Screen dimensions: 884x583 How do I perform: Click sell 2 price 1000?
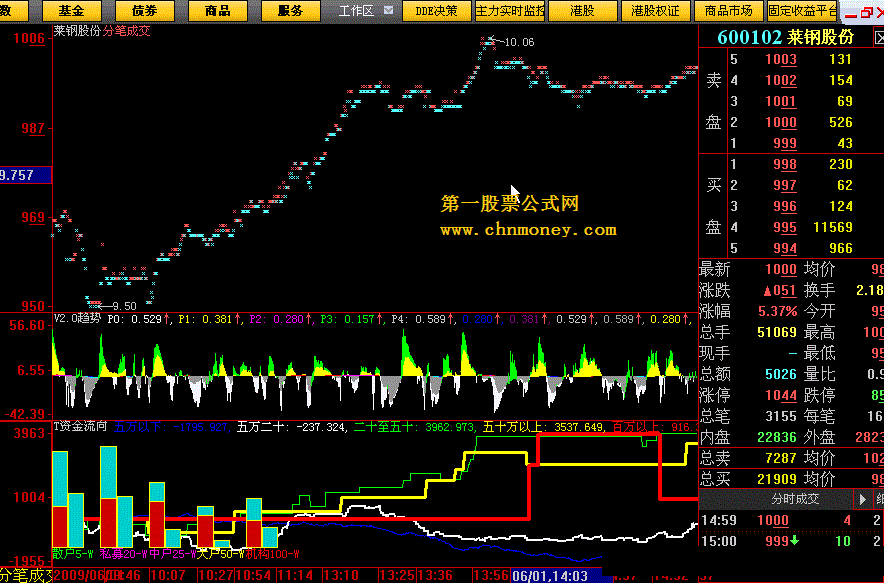tap(781, 122)
